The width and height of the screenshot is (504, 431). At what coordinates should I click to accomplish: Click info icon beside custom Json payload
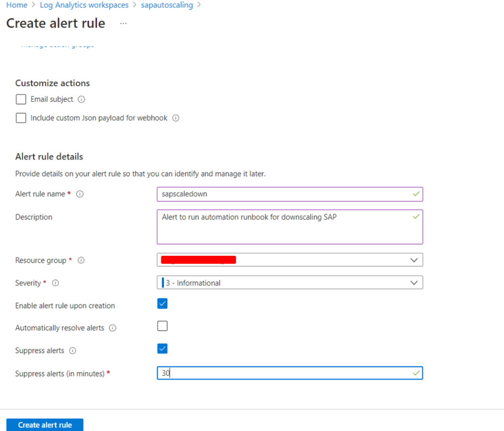click(x=176, y=118)
